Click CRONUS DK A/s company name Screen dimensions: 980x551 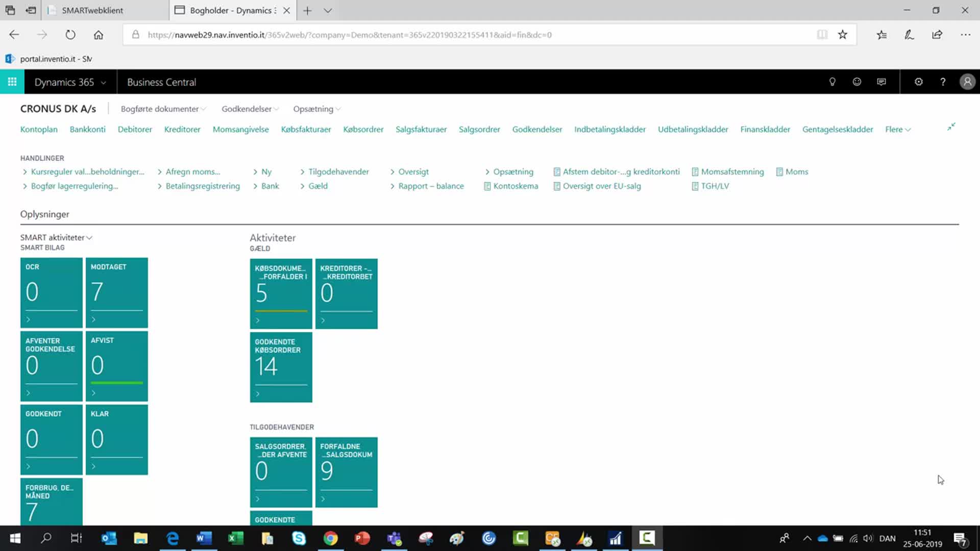coord(58,109)
